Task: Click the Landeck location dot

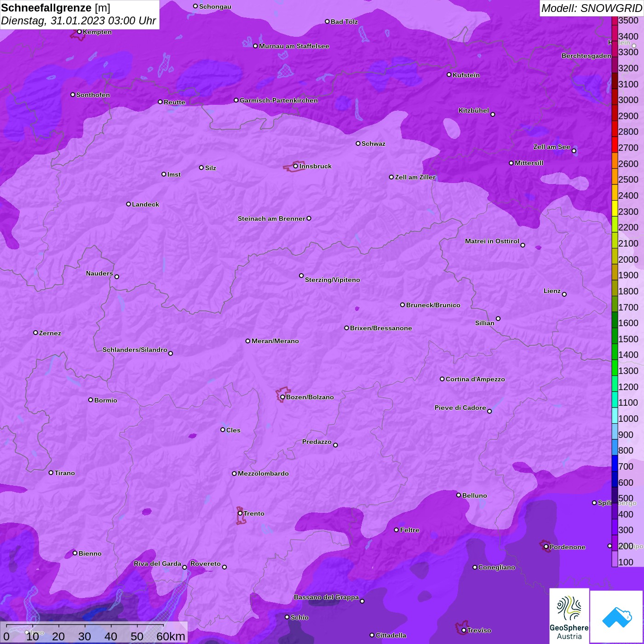Action: [128, 204]
